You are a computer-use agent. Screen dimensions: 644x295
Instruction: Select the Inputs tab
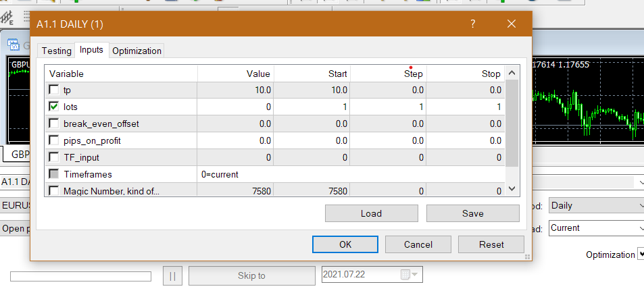92,50
